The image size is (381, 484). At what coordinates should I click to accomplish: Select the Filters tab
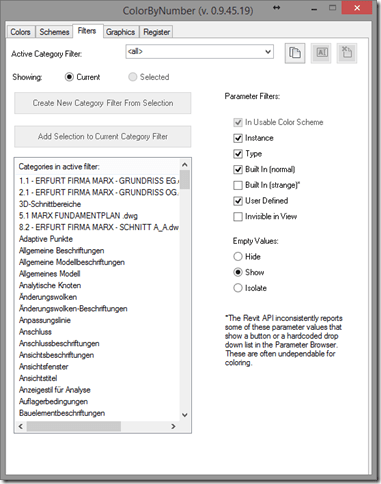[x=87, y=31]
